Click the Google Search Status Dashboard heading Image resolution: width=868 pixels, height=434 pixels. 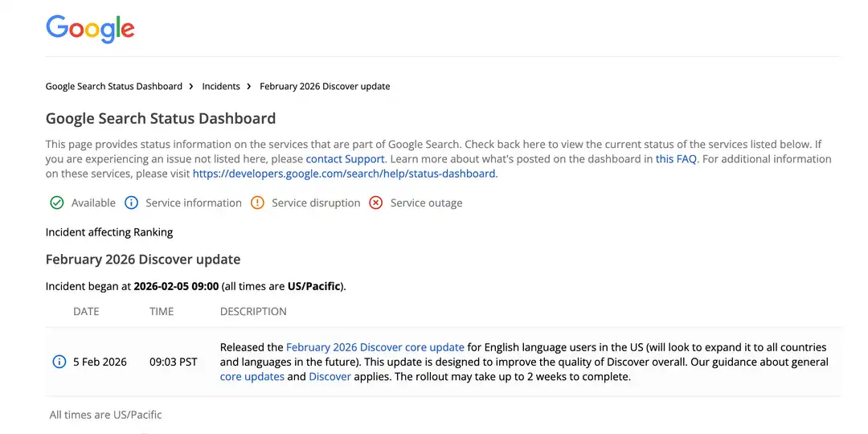pos(161,118)
